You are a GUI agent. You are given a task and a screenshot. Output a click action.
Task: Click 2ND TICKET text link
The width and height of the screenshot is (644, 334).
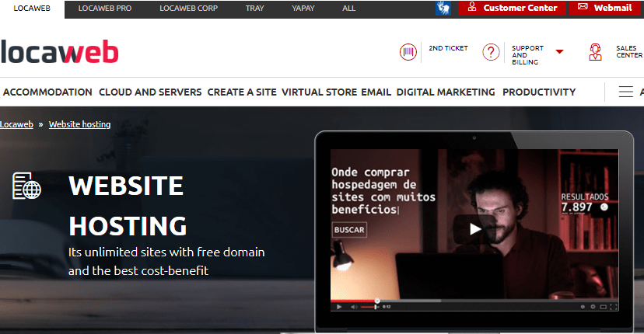pos(448,48)
